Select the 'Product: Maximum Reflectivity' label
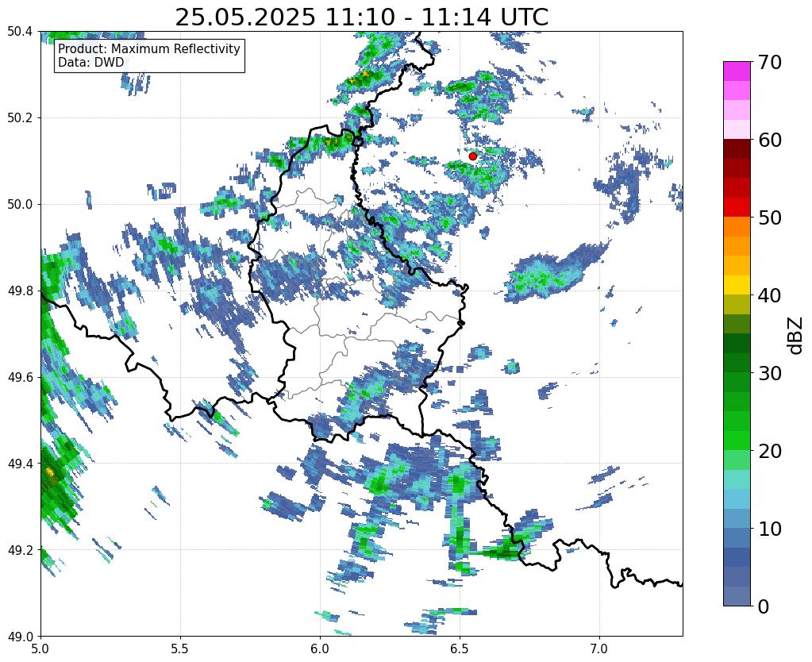The width and height of the screenshot is (812, 662). click(149, 48)
